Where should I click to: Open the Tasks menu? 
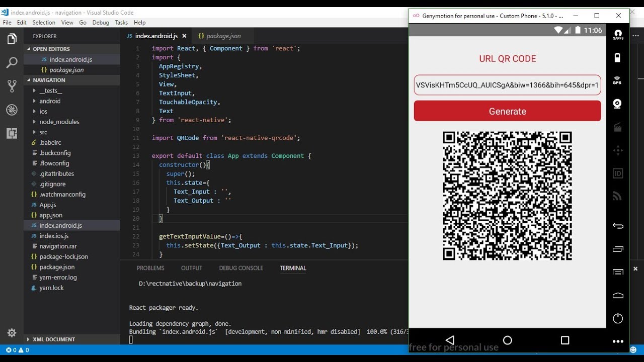(121, 23)
